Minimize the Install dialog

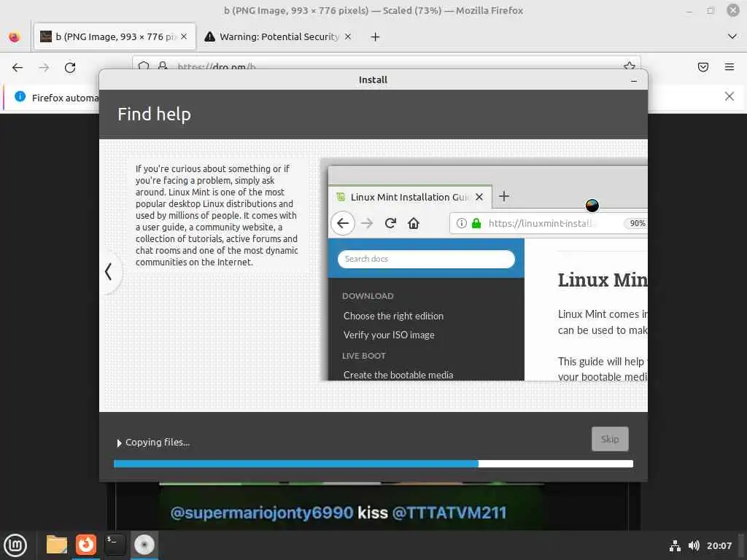click(x=634, y=80)
